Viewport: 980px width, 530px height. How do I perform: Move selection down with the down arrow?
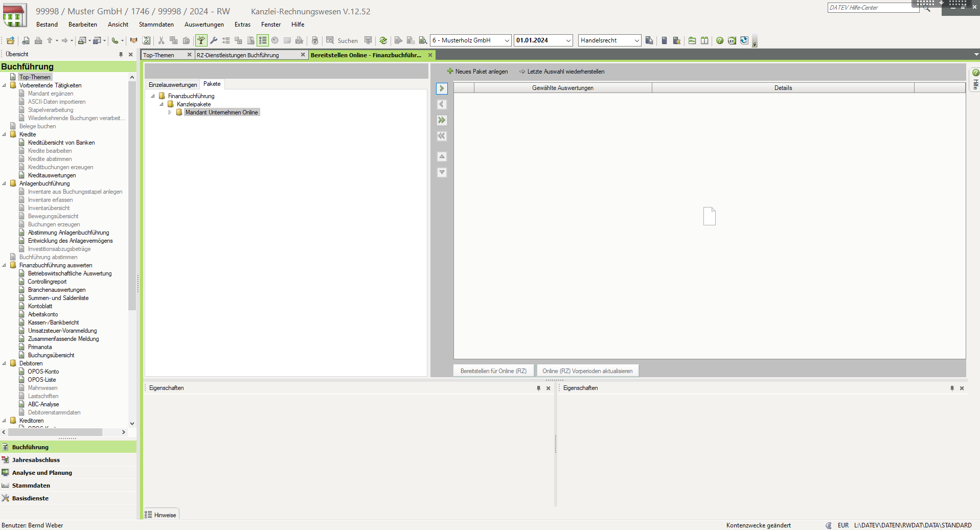442,173
